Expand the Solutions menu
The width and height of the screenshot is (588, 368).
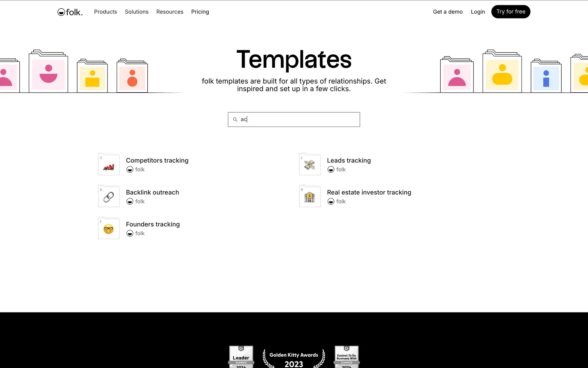pyautogui.click(x=137, y=12)
